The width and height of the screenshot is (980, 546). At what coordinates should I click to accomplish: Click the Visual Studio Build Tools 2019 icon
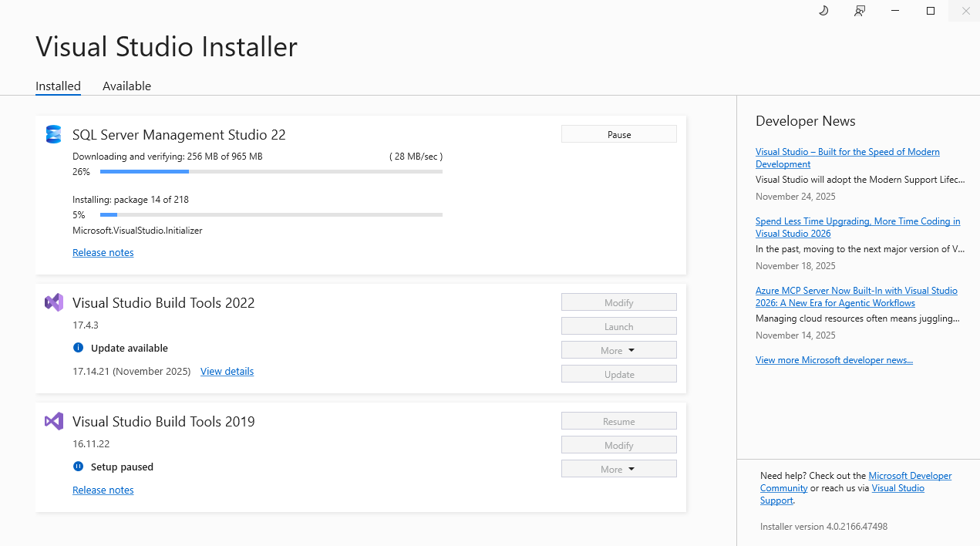pyautogui.click(x=53, y=421)
